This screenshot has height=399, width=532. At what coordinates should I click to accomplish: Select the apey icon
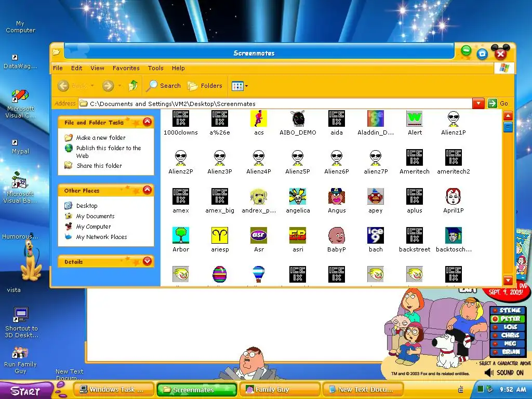376,196
